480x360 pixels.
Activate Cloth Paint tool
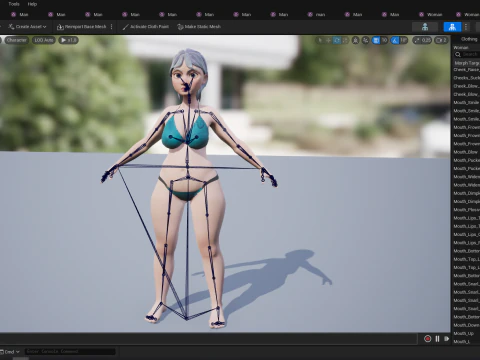pos(146,27)
